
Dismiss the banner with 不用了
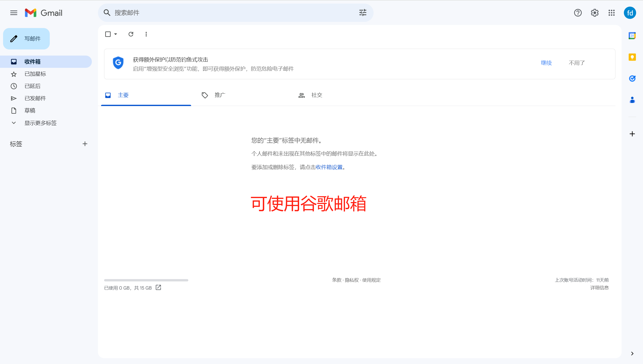(x=577, y=63)
